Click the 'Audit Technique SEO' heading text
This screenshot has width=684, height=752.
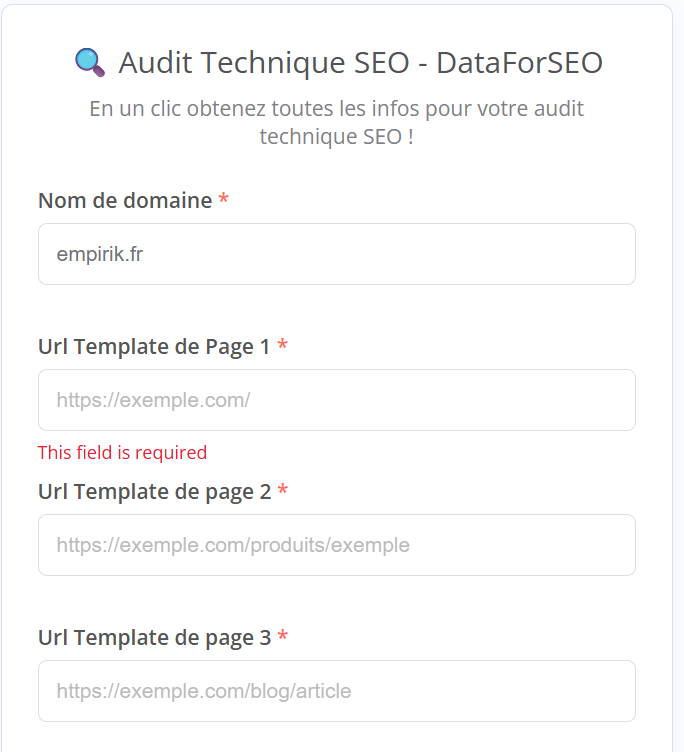(261, 63)
